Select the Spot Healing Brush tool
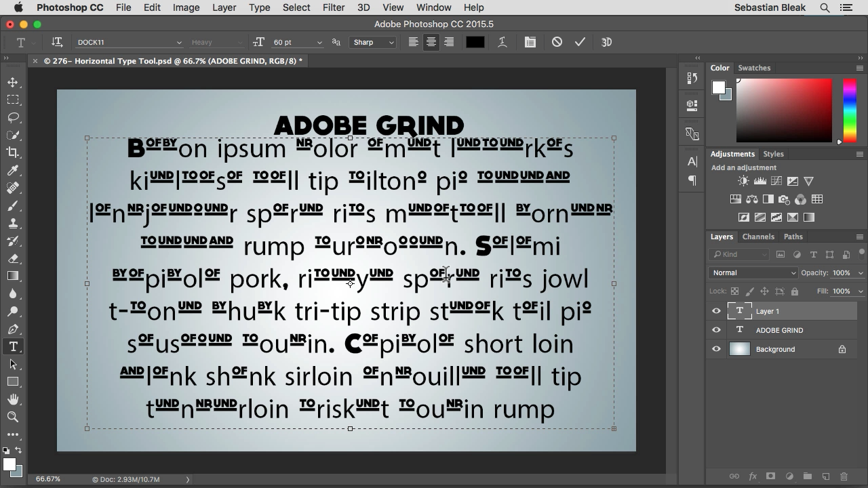868x488 pixels. pyautogui.click(x=13, y=188)
